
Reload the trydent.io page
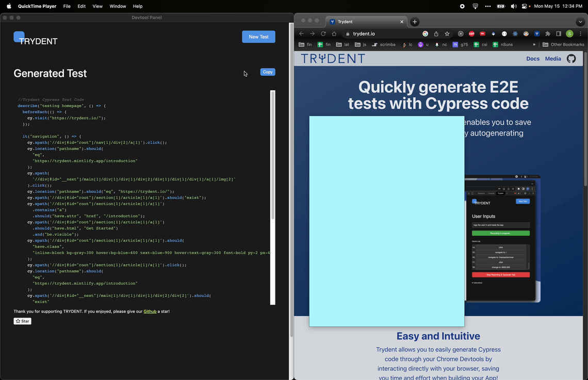(323, 34)
